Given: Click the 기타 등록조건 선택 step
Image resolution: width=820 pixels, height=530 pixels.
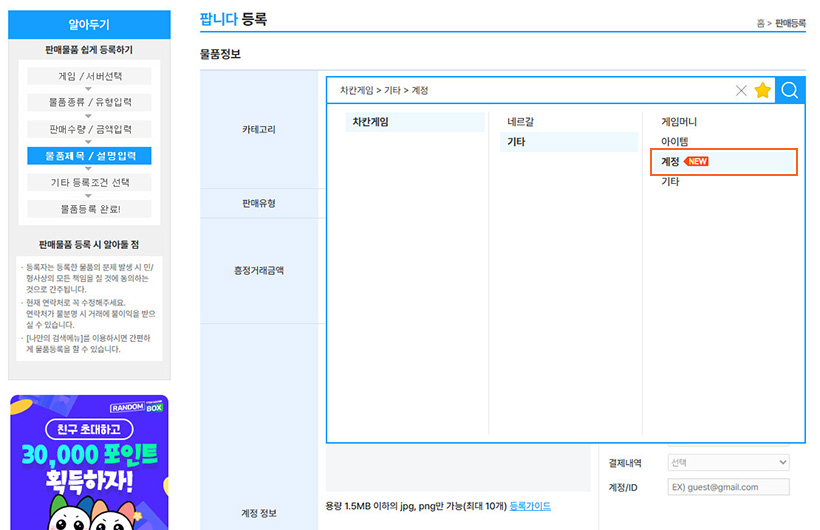Looking at the screenshot, I should pyautogui.click(x=89, y=182).
